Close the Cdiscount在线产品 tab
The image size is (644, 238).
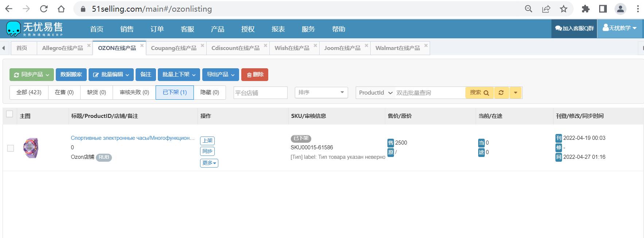pos(265,45)
